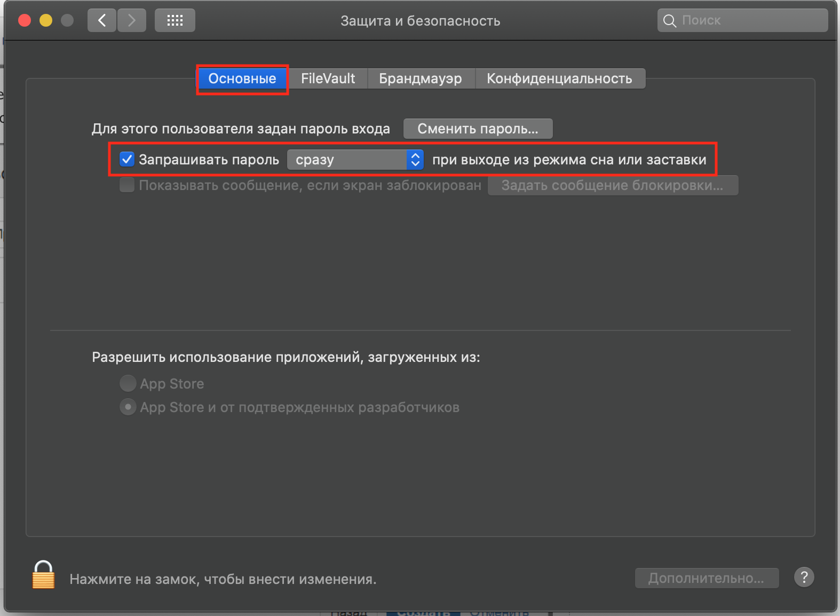This screenshot has height=616, width=840.
Task: Select the «App Store» radio button
Action: pyautogui.click(x=128, y=383)
